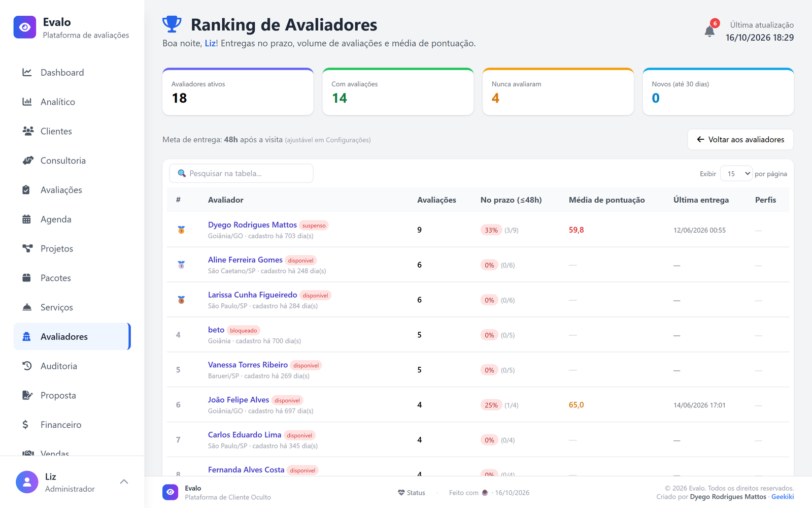Open Dyego Rodrigues Mattos profile link
812x508 pixels.
click(252, 225)
